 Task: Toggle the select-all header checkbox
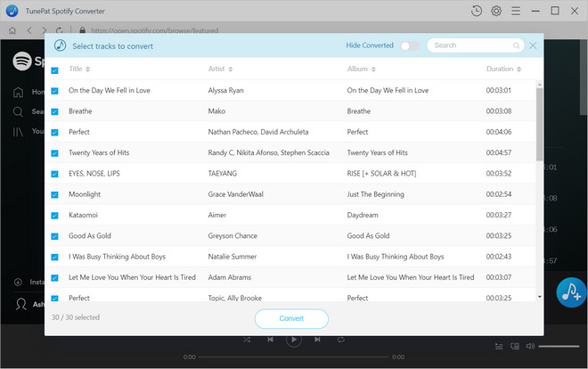[x=54, y=70]
